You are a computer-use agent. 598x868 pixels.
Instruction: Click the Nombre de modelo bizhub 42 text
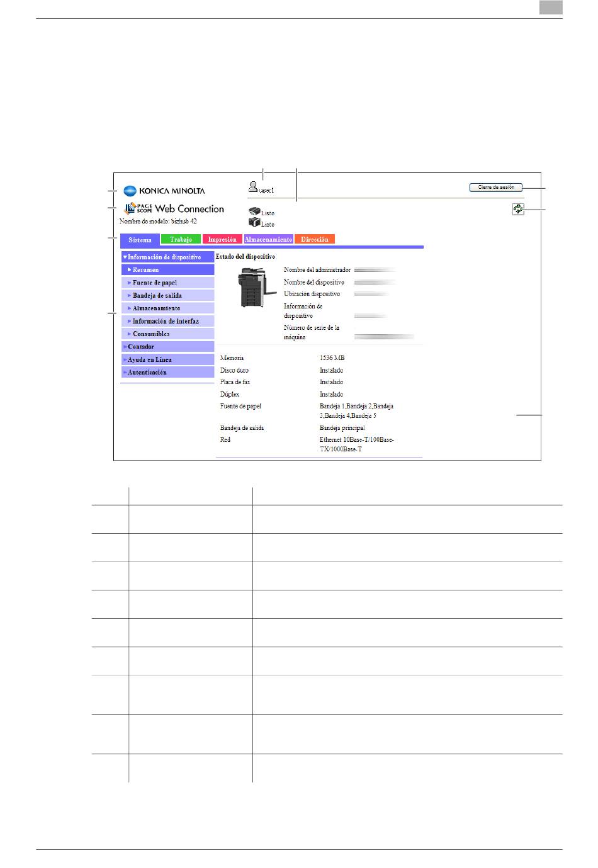click(x=158, y=221)
